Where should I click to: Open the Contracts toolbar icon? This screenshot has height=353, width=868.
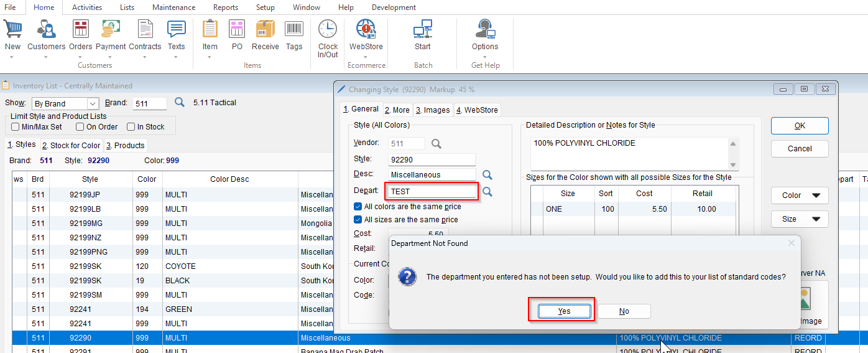coord(145,29)
